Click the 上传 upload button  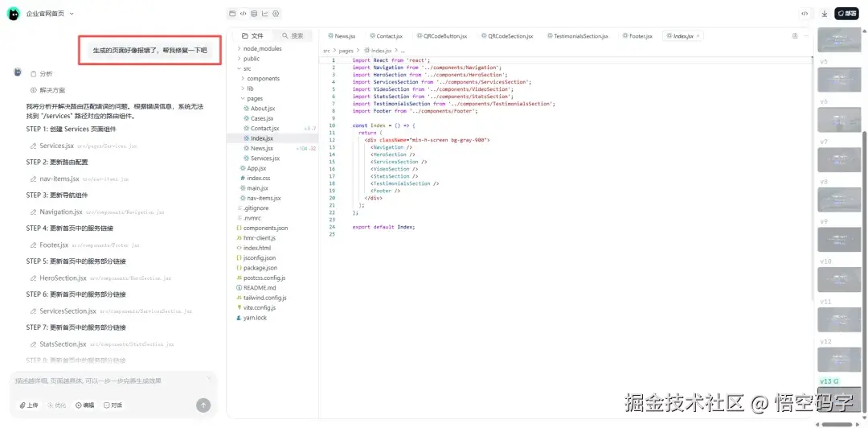pyautogui.click(x=29, y=405)
